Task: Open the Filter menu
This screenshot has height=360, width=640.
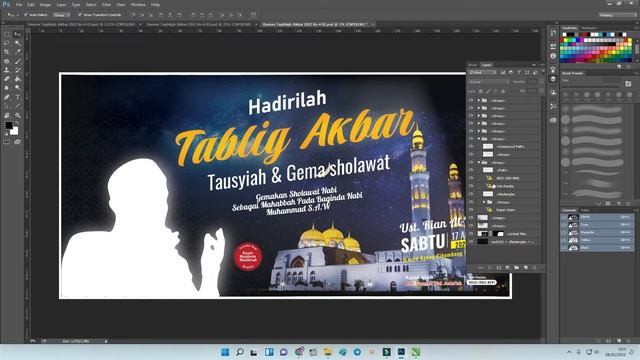Action: pos(107,4)
